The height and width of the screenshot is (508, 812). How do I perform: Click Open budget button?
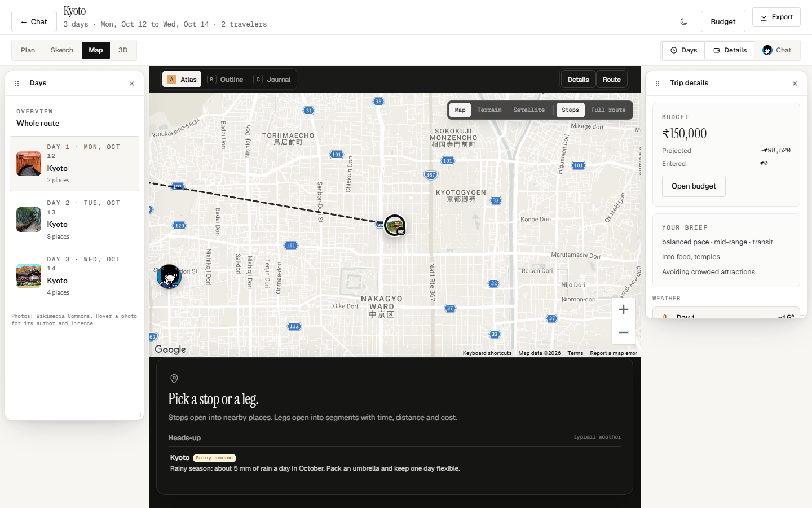pyautogui.click(x=694, y=186)
